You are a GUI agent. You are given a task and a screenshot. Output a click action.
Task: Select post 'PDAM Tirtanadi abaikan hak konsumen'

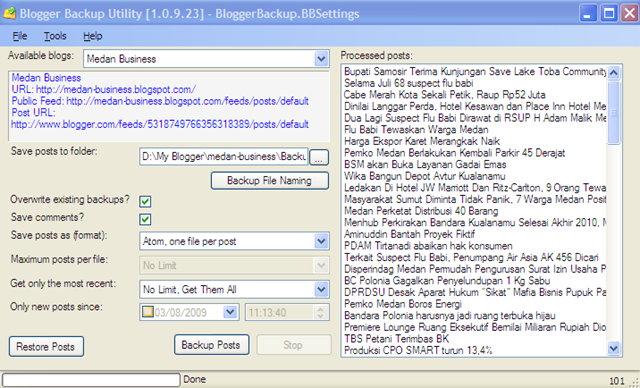click(428, 246)
